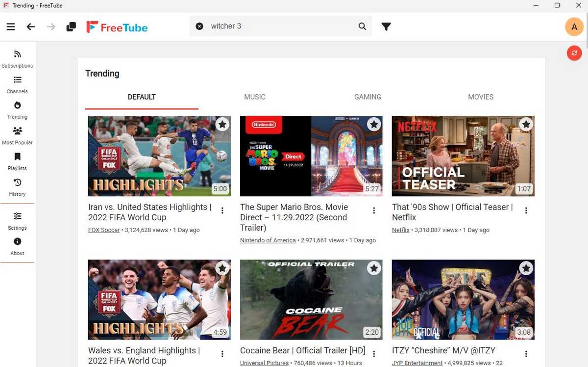Viewport: 588px width, 367px height.
Task: Favorite the Wales vs. England video
Action: pos(222,268)
